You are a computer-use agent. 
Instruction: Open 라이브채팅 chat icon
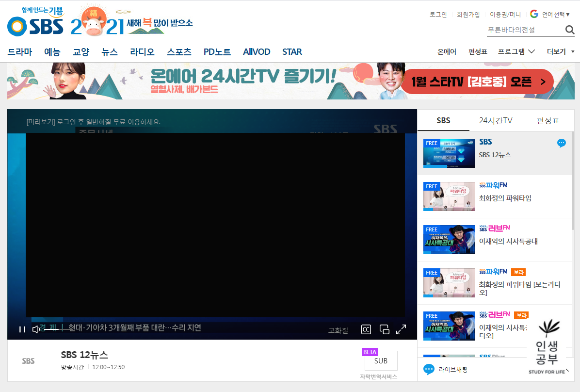click(429, 369)
